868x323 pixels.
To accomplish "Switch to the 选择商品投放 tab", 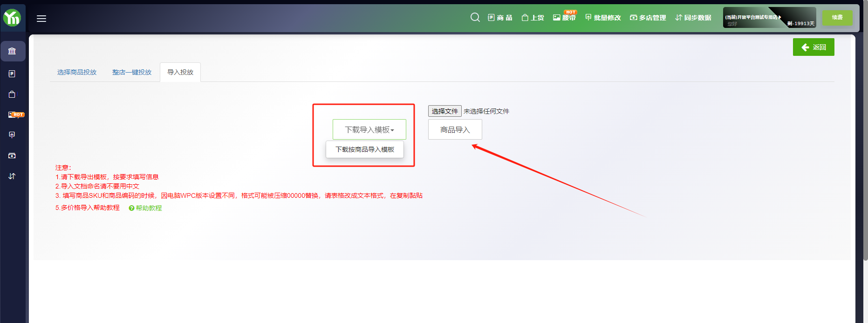I will click(77, 72).
